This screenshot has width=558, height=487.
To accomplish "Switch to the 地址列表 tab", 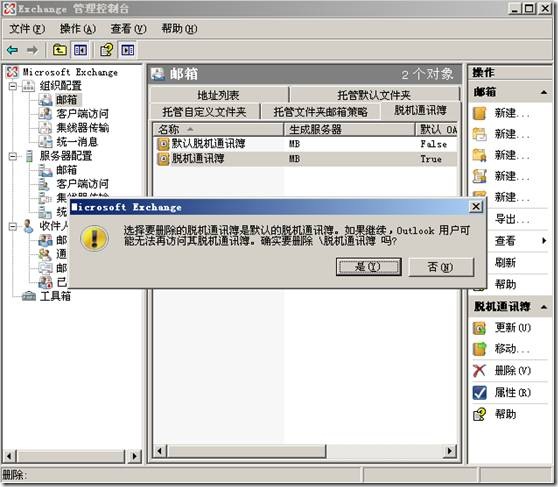I will click(219, 95).
